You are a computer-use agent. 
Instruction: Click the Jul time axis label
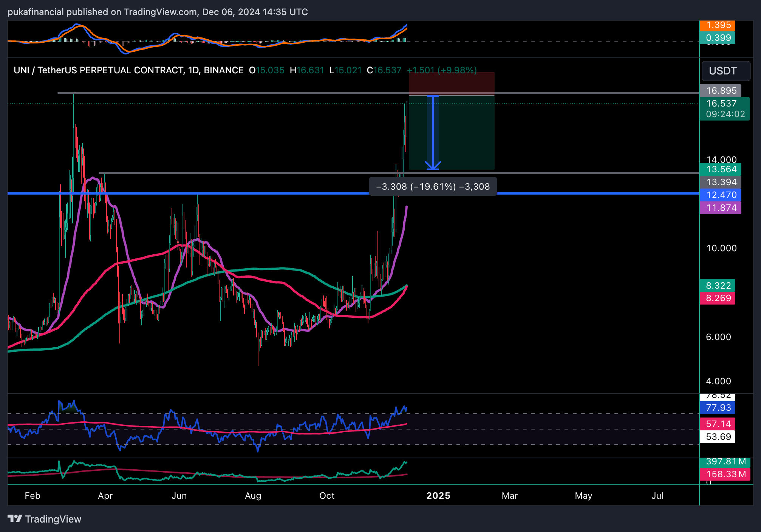pos(657,496)
